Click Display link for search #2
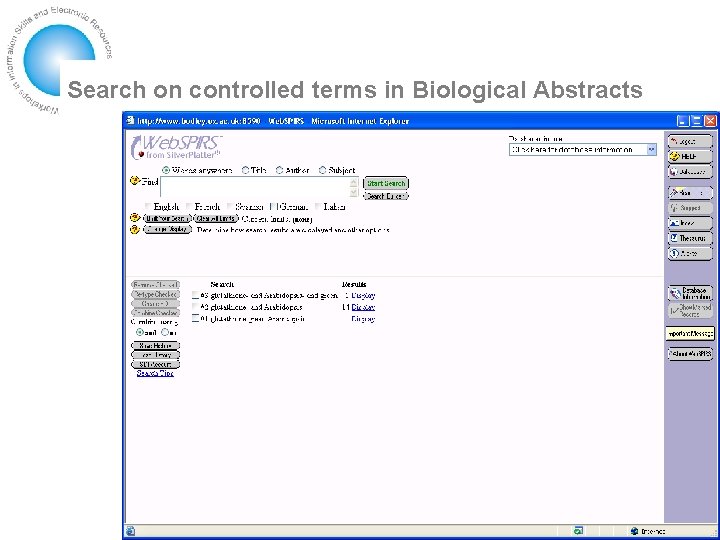This screenshot has height=540, width=720. (x=363, y=307)
